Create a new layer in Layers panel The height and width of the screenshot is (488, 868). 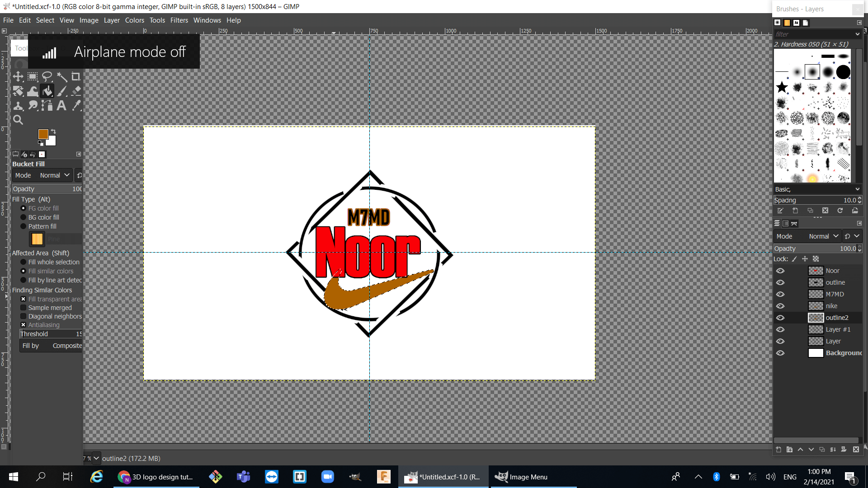778,450
